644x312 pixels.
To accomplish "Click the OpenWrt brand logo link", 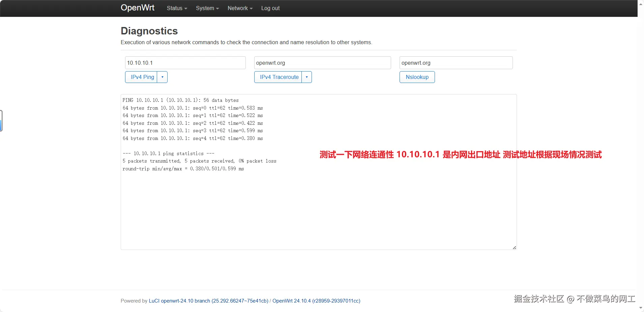I will point(138,8).
